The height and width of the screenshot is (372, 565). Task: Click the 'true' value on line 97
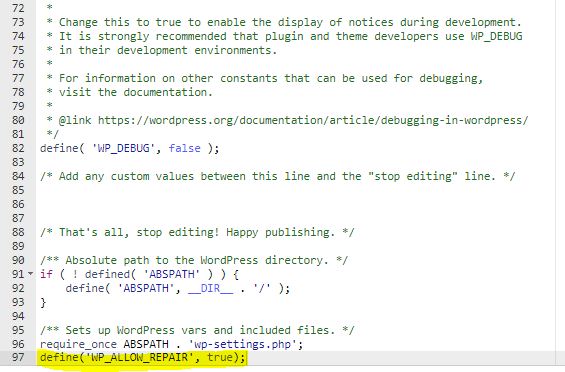tap(220, 358)
